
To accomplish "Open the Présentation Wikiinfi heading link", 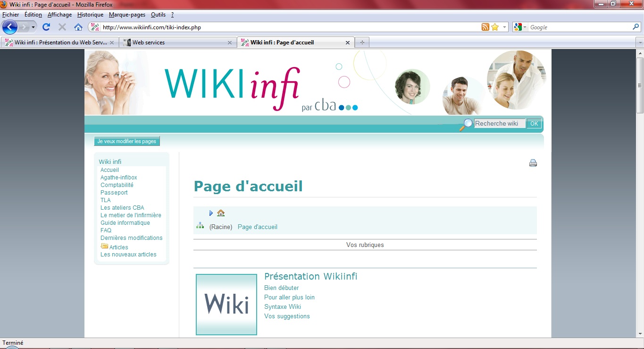I will pyautogui.click(x=311, y=276).
